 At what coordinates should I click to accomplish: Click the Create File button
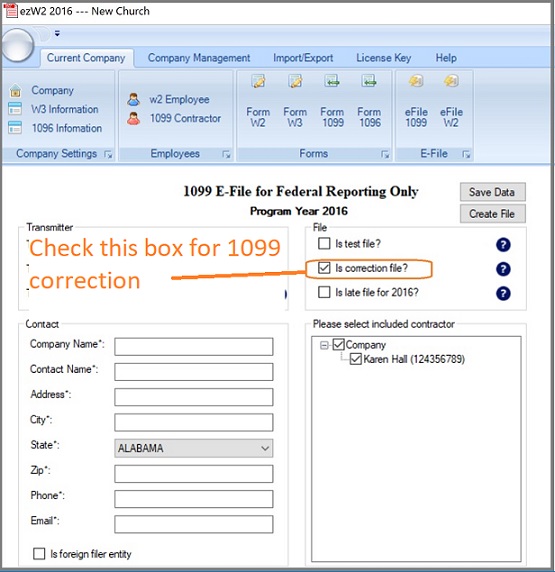(493, 214)
